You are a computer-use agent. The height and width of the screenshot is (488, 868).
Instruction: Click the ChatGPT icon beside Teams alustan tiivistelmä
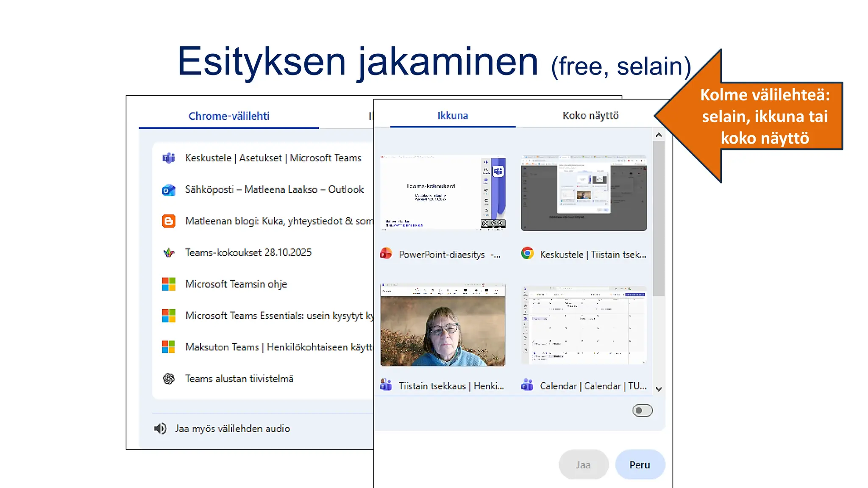pyautogui.click(x=169, y=379)
